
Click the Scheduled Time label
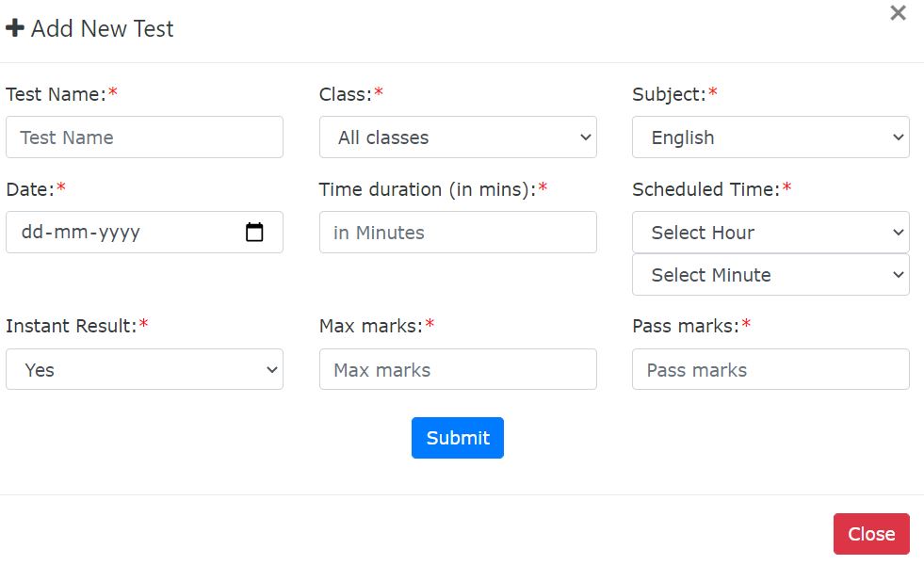pos(705,189)
